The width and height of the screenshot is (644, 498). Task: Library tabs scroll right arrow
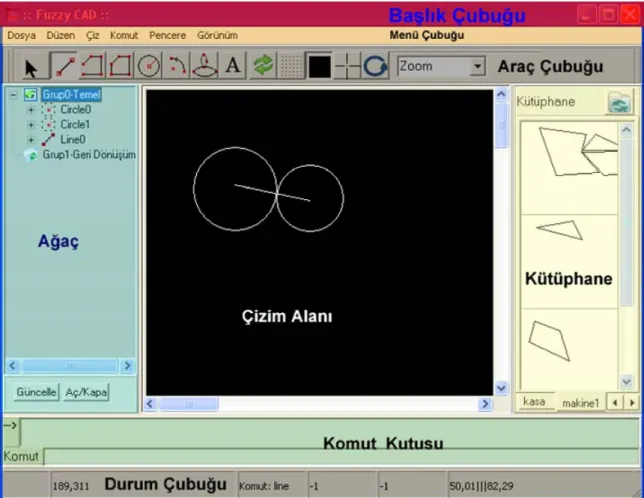(632, 403)
